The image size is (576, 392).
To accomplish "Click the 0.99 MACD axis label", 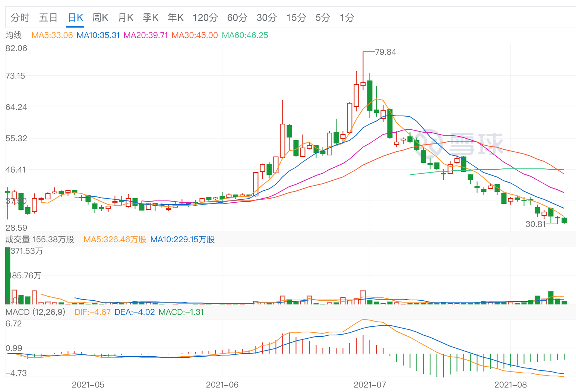I will 14,348.
